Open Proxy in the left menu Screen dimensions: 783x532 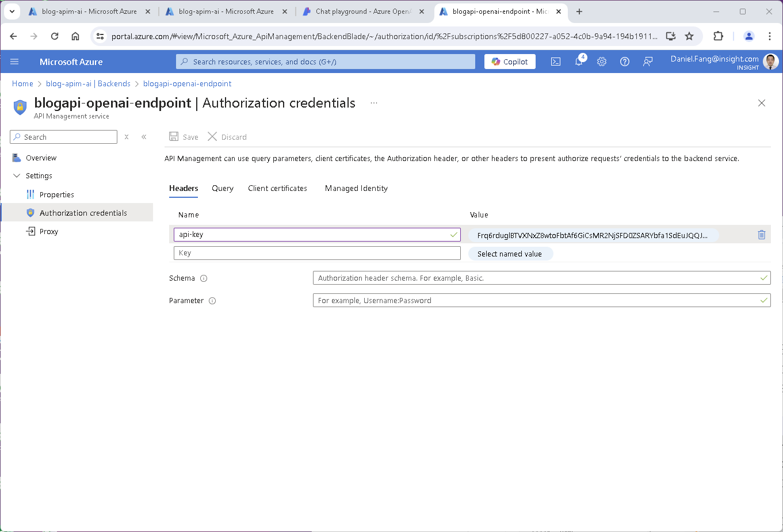pyautogui.click(x=48, y=232)
